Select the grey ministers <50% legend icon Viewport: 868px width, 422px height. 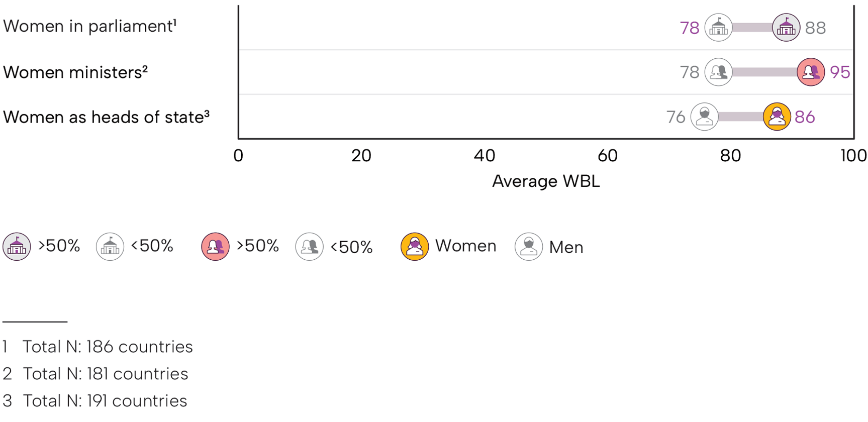[x=309, y=247]
